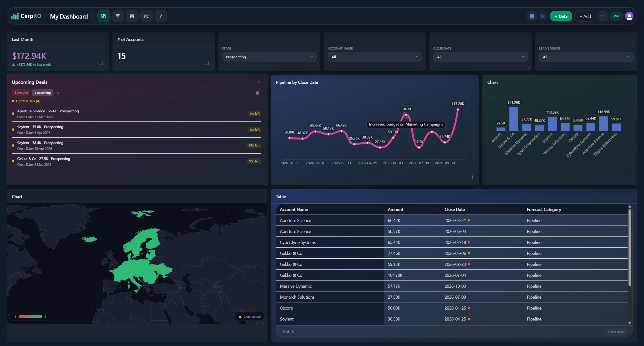Viewport: 644px width, 346px height.
Task: Expand the Account Name dropdown
Action: [374, 57]
